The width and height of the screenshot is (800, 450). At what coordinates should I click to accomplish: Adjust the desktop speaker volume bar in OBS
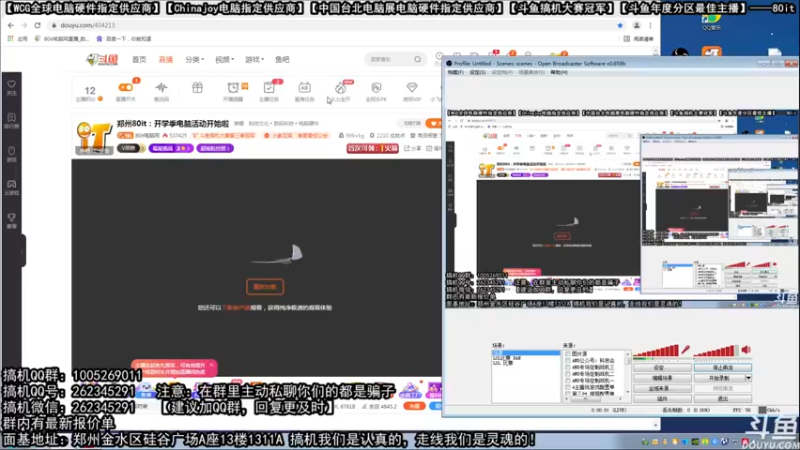click(x=716, y=351)
